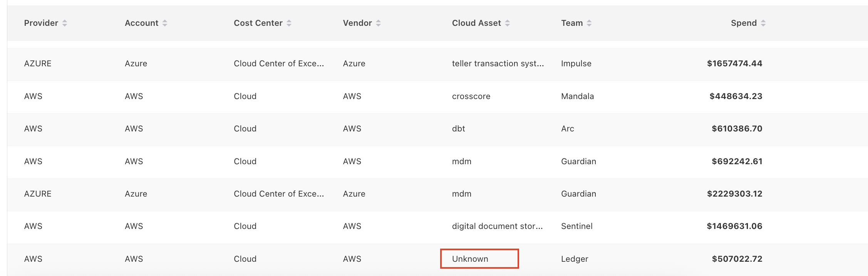The height and width of the screenshot is (276, 868).
Task: Click the sort arrows next to Vendor
Action: point(378,23)
